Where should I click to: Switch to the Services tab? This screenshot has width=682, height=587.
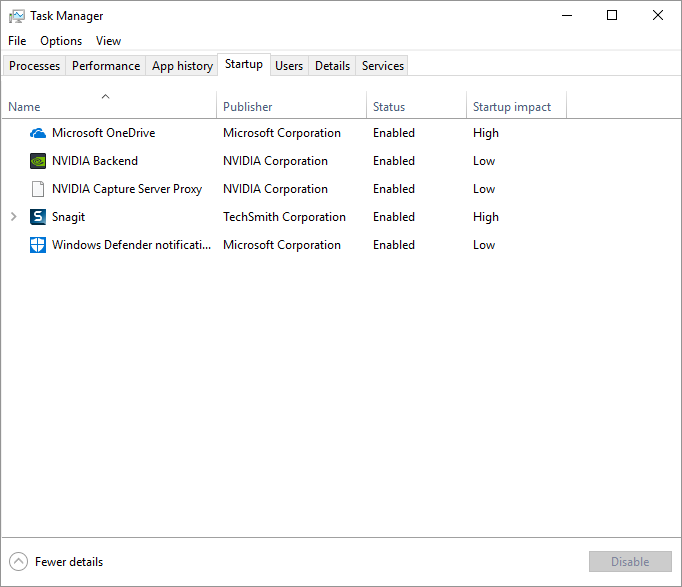pyautogui.click(x=383, y=66)
